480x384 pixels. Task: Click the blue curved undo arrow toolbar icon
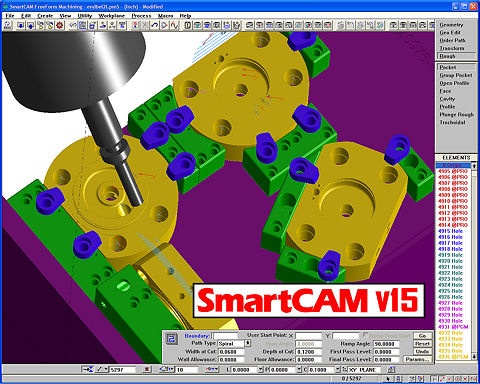tap(155, 25)
